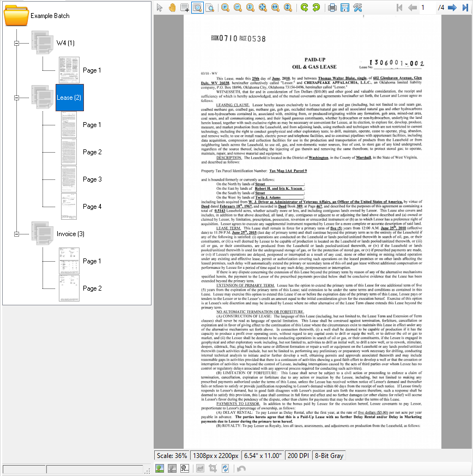The image size is (473, 476).
Task: Click the image adjustment icon
Action: click(x=200, y=468)
